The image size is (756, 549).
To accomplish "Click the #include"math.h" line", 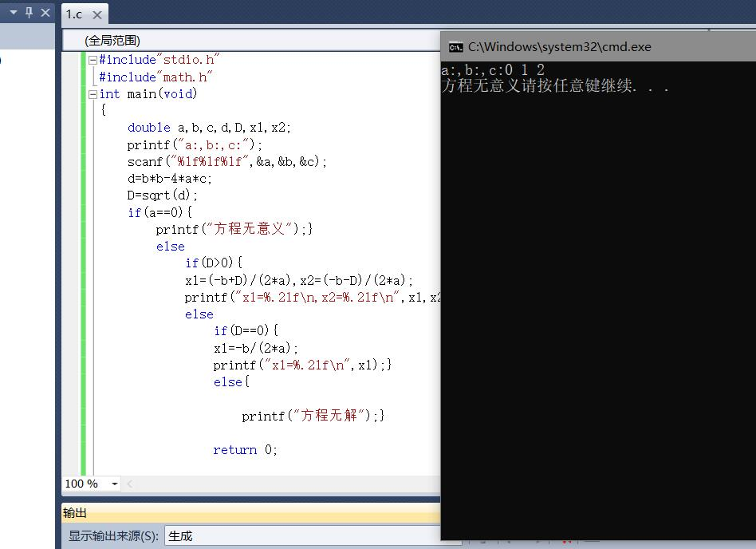I will tap(156, 77).
